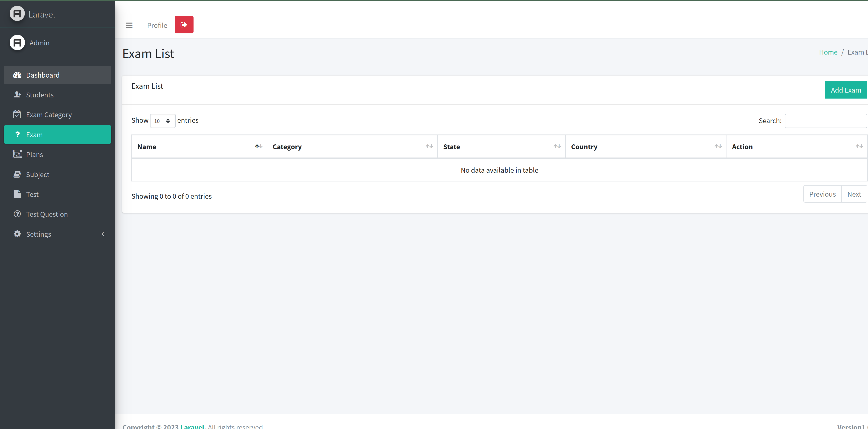
Task: Click the Dashboard speedometer icon
Action: pyautogui.click(x=17, y=75)
